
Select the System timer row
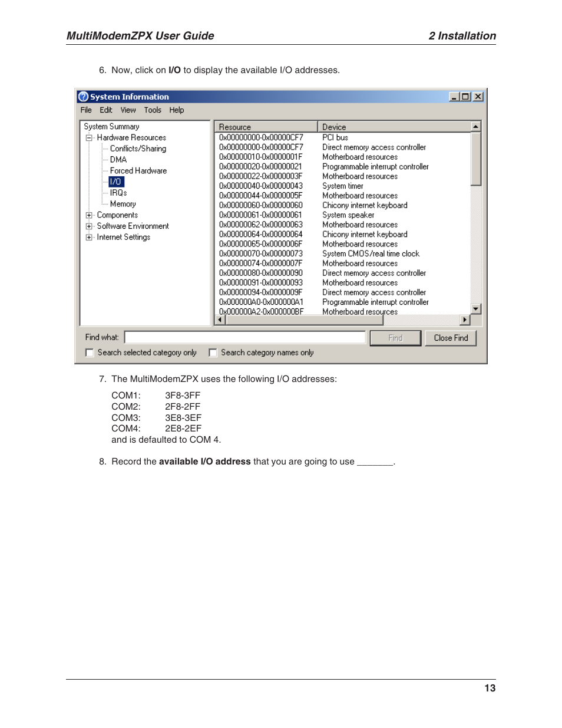(342, 186)
